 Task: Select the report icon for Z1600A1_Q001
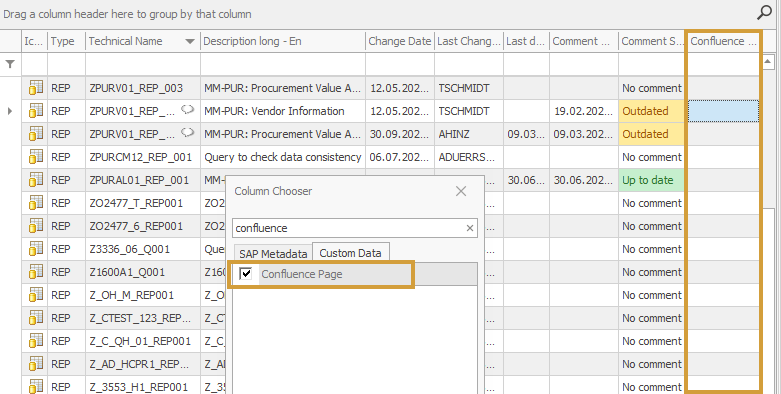click(35, 272)
